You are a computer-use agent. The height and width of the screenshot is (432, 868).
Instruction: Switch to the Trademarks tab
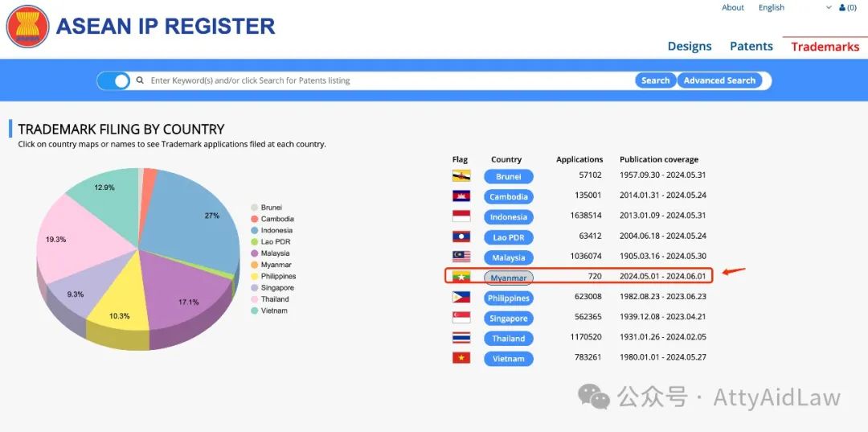point(825,47)
